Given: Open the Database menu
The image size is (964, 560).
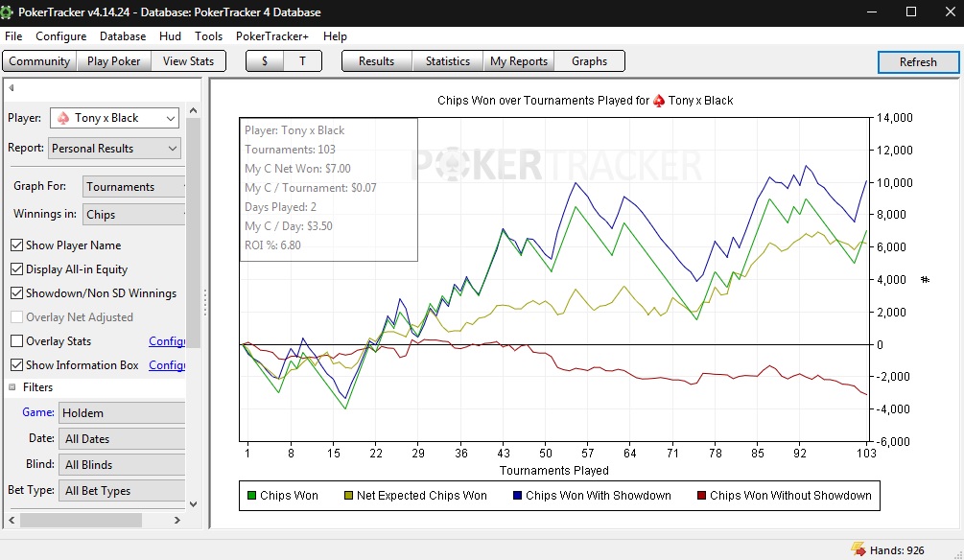Looking at the screenshot, I should coord(123,36).
